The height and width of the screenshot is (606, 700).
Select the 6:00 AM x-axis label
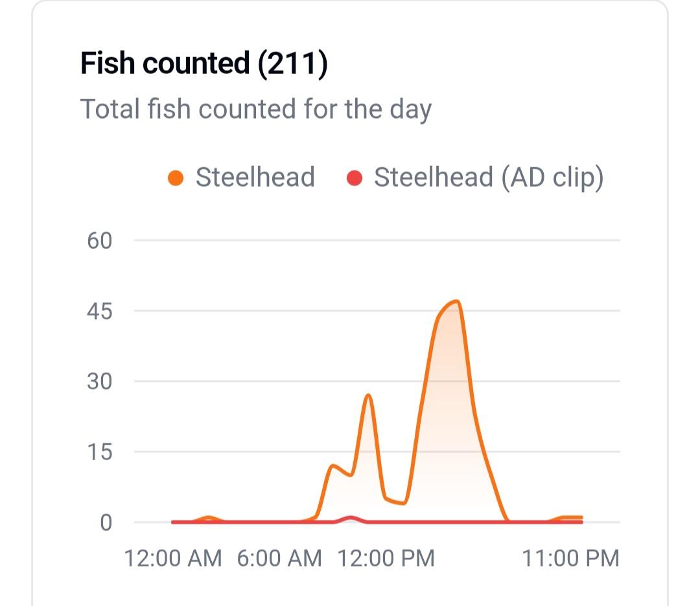coord(279,558)
